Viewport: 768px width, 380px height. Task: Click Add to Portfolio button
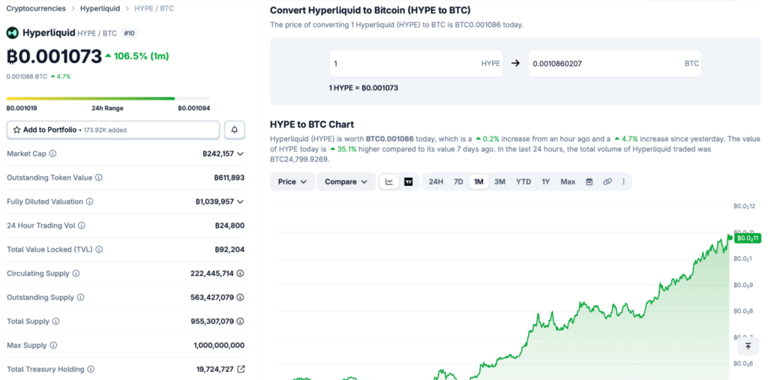click(x=113, y=130)
